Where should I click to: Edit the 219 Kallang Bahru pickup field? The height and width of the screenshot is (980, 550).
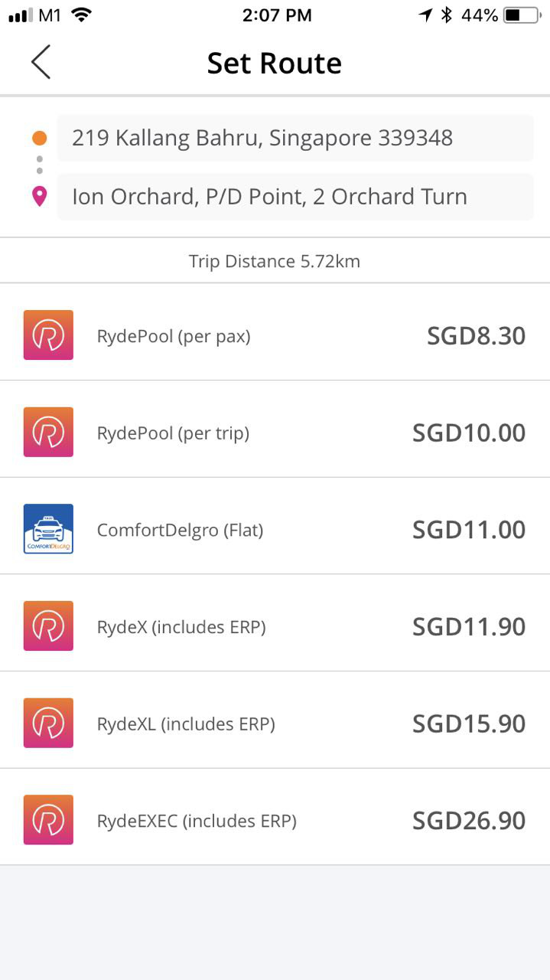click(295, 139)
